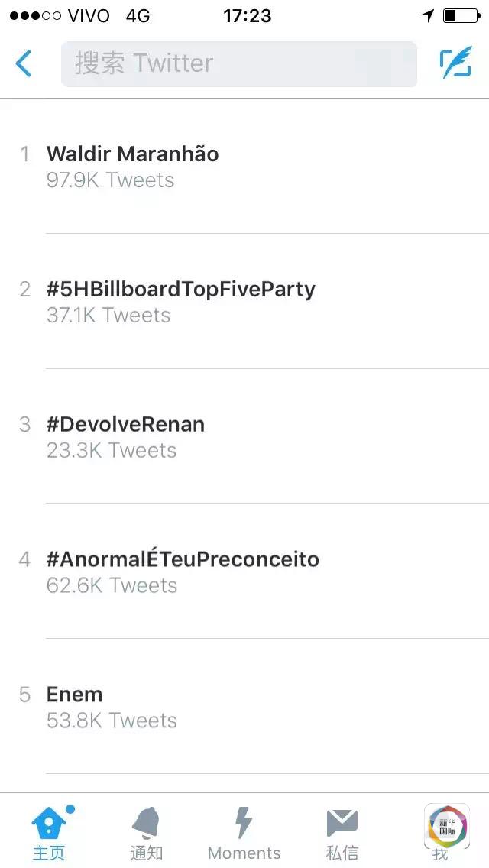Viewport: 489px width, 868px height.
Task: Open the Enem trending topic
Action: click(74, 694)
